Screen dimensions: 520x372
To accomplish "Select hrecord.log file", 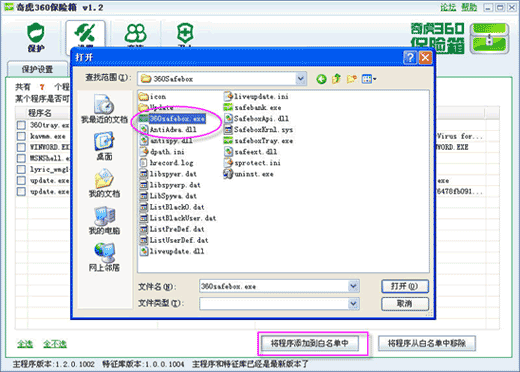I will (167, 163).
